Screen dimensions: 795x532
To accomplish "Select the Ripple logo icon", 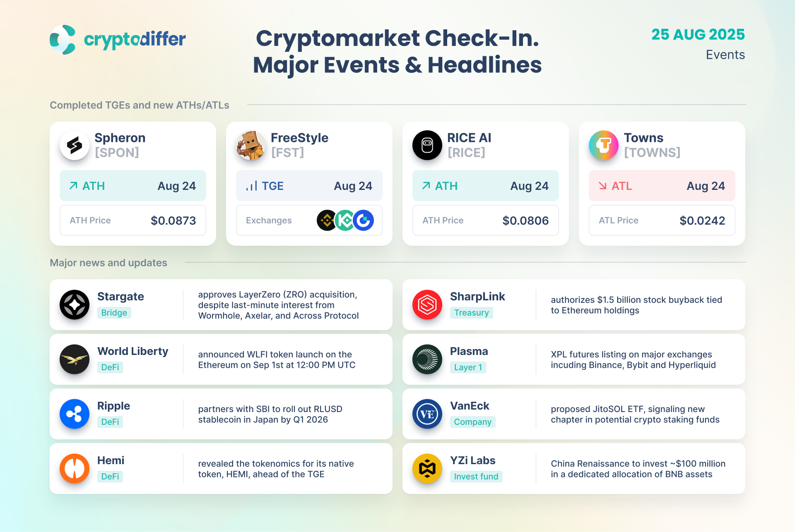I will click(75, 414).
